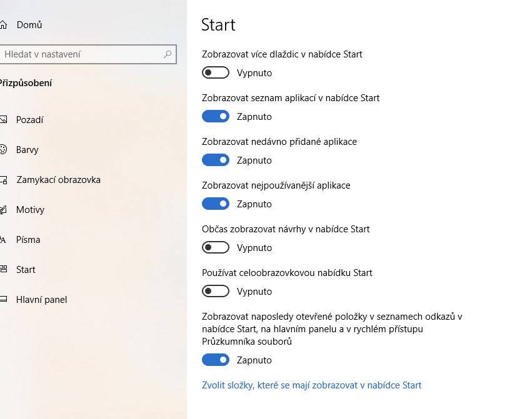Open the Zamykací obrazovka settings page
The width and height of the screenshot is (532, 419).
58,180
